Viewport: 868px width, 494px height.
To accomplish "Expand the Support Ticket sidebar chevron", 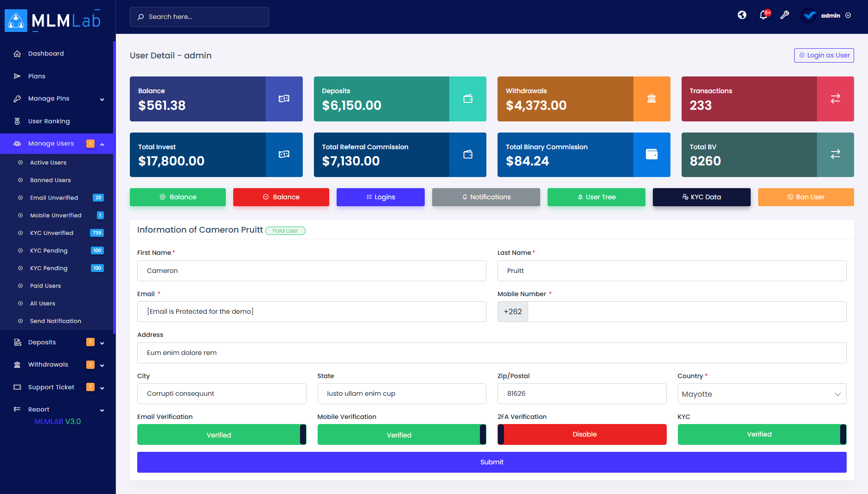I will 102,388.
